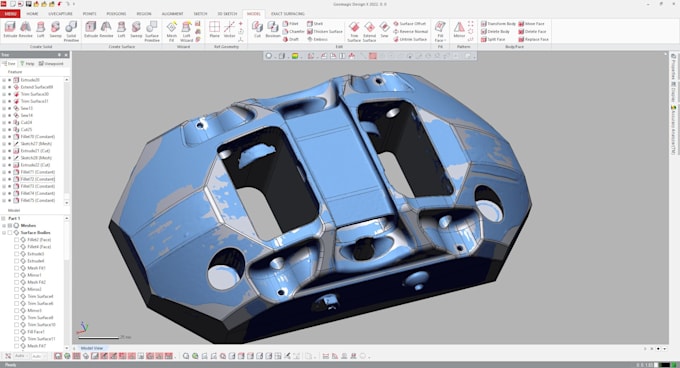Tick the Trim Surface4 body checkbox

(x=16, y=296)
